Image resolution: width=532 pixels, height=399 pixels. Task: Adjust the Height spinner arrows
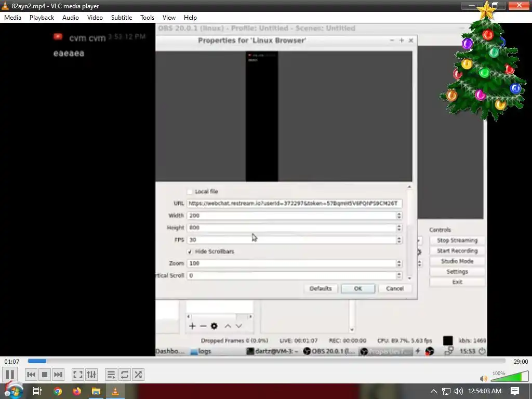point(399,228)
